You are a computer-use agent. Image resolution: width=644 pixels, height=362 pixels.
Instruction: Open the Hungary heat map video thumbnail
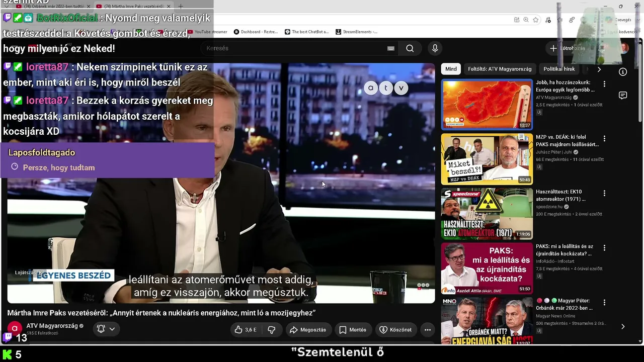point(487,105)
